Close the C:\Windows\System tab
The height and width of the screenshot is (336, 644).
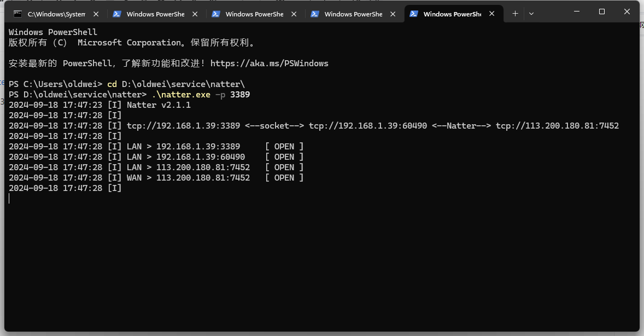(96, 14)
